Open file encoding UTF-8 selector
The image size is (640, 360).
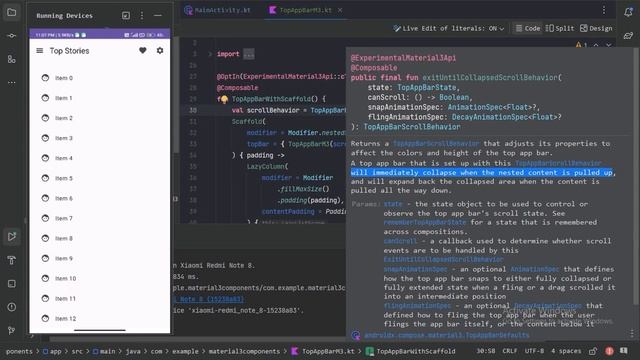(x=534, y=351)
